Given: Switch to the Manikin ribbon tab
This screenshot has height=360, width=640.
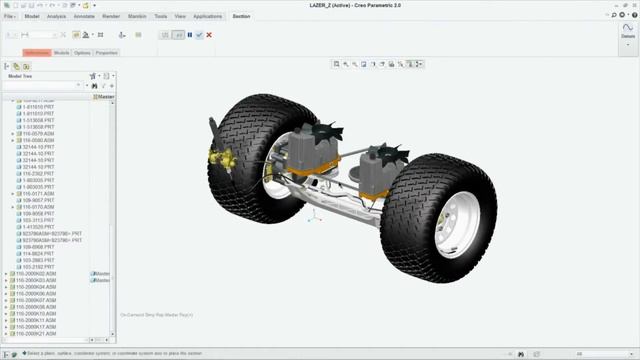Looking at the screenshot, I should 137,16.
